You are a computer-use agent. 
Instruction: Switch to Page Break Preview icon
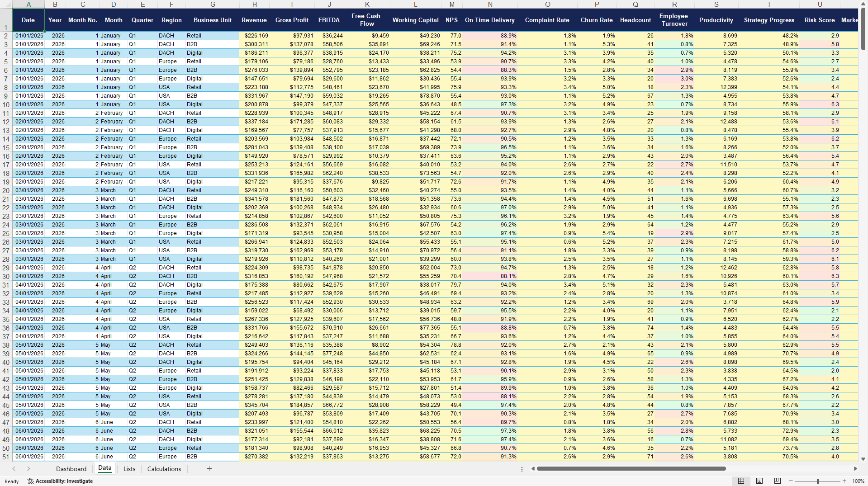pyautogui.click(x=778, y=481)
